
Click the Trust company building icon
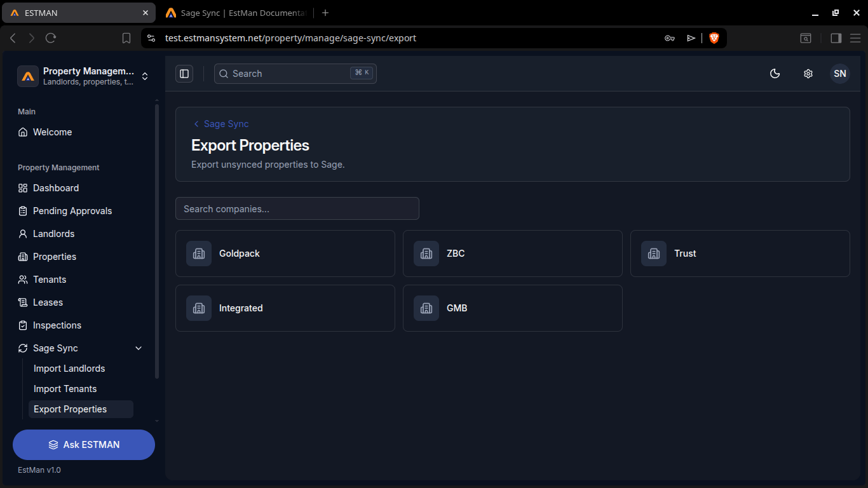654,254
